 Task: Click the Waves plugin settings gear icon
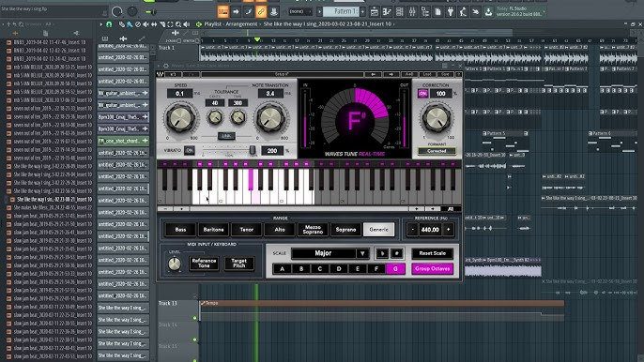pos(166,66)
